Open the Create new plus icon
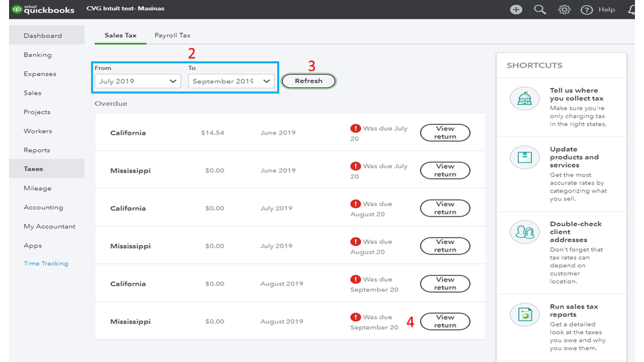Viewport: 644px width, 362px height. pyautogui.click(x=516, y=10)
